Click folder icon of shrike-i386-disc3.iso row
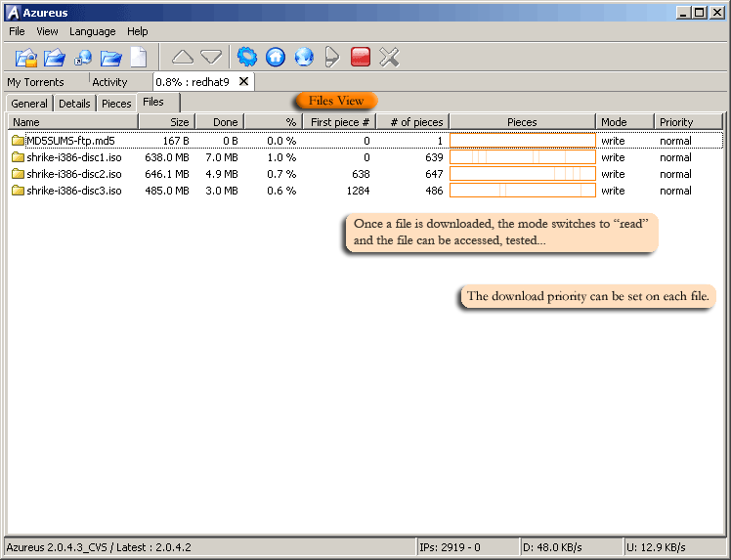The width and height of the screenshot is (731, 560). tap(19, 191)
